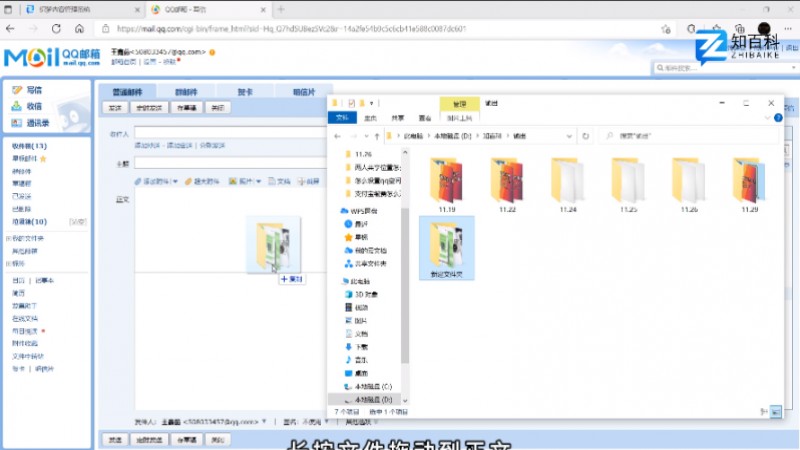Switch to 群邮件 compose tab

tap(186, 92)
